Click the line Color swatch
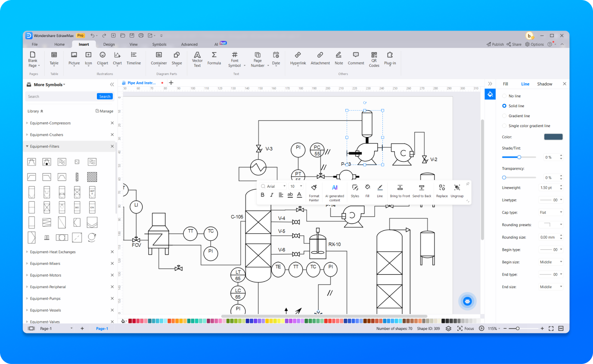 click(x=553, y=137)
